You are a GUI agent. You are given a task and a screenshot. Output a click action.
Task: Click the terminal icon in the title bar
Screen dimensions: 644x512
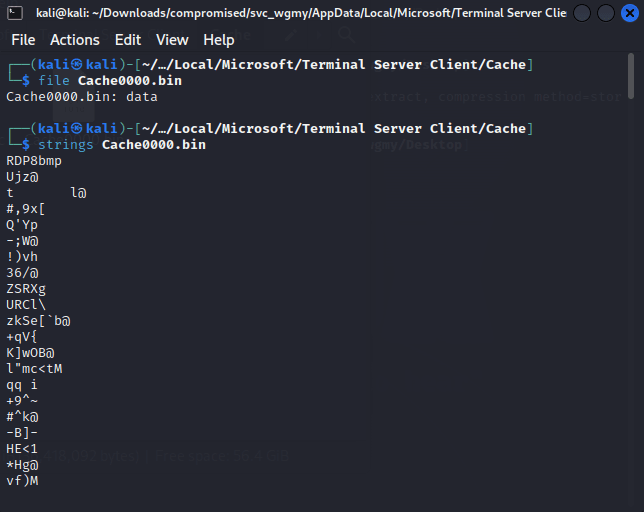pyautogui.click(x=15, y=13)
